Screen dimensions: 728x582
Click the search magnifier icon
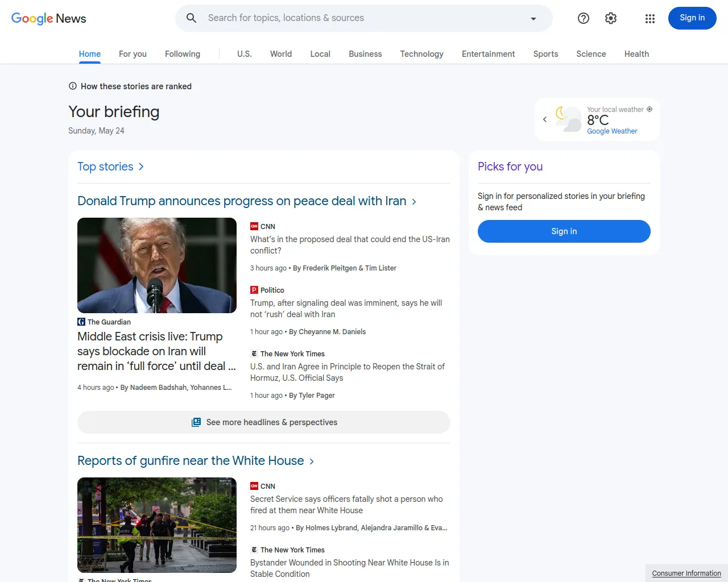click(192, 18)
